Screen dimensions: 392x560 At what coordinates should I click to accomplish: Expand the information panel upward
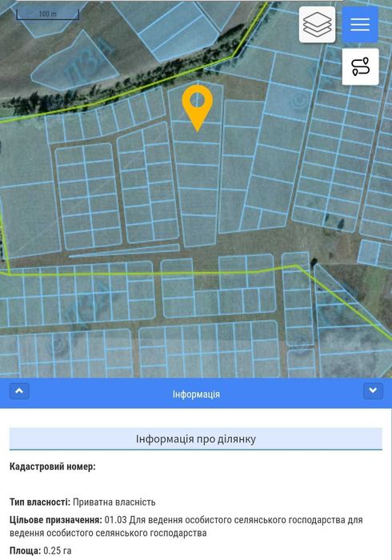[19, 391]
